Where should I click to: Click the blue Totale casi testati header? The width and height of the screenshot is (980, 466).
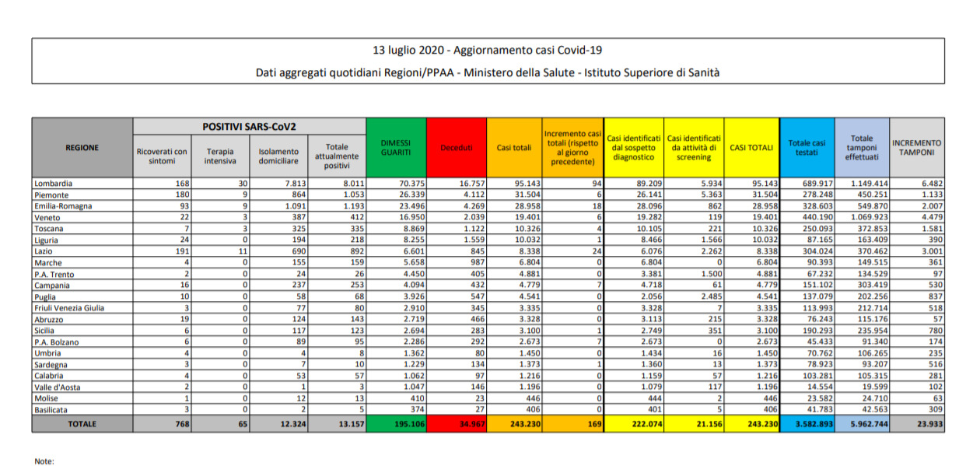[x=807, y=146]
